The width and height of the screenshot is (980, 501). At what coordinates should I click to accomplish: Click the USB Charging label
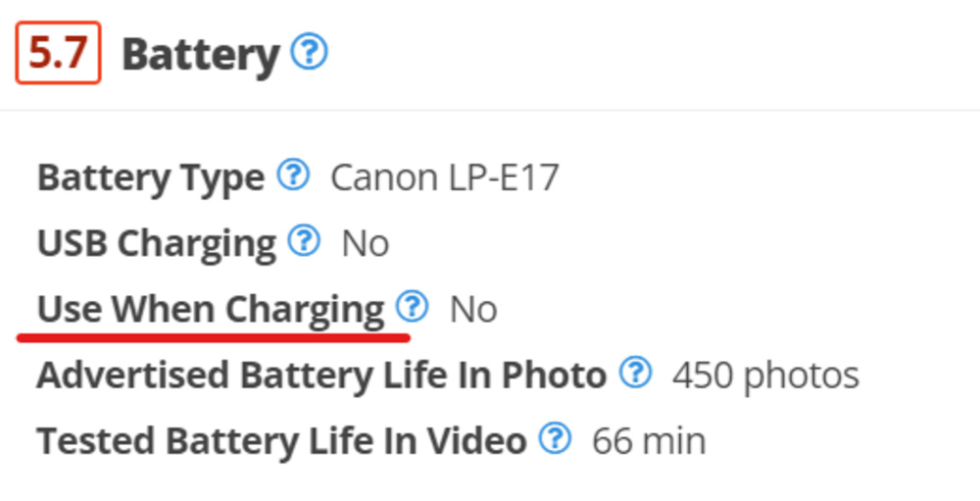[157, 244]
